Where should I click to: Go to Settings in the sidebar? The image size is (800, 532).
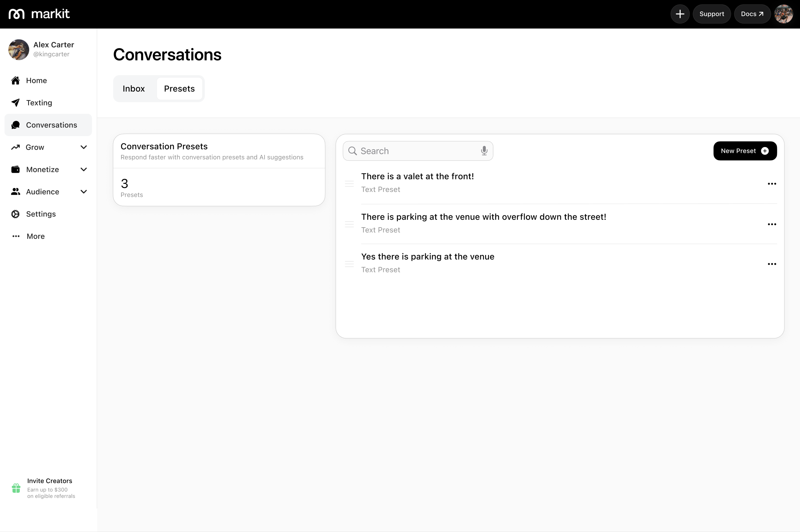click(x=41, y=214)
